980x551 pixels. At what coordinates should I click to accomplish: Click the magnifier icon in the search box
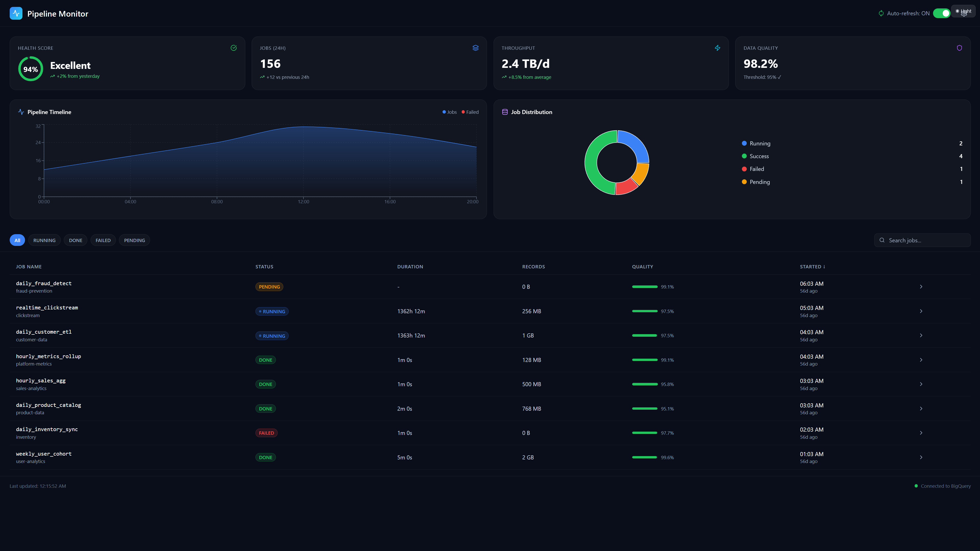[882, 240]
